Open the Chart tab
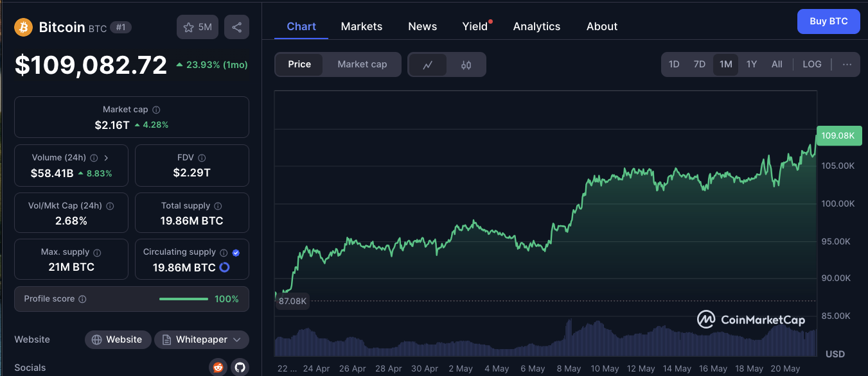Image resolution: width=868 pixels, height=376 pixels. pos(301,26)
